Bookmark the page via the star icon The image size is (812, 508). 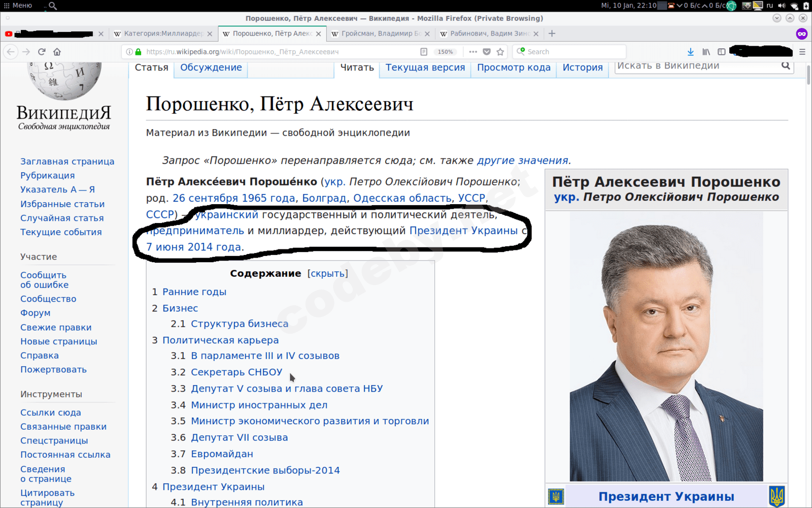click(500, 51)
